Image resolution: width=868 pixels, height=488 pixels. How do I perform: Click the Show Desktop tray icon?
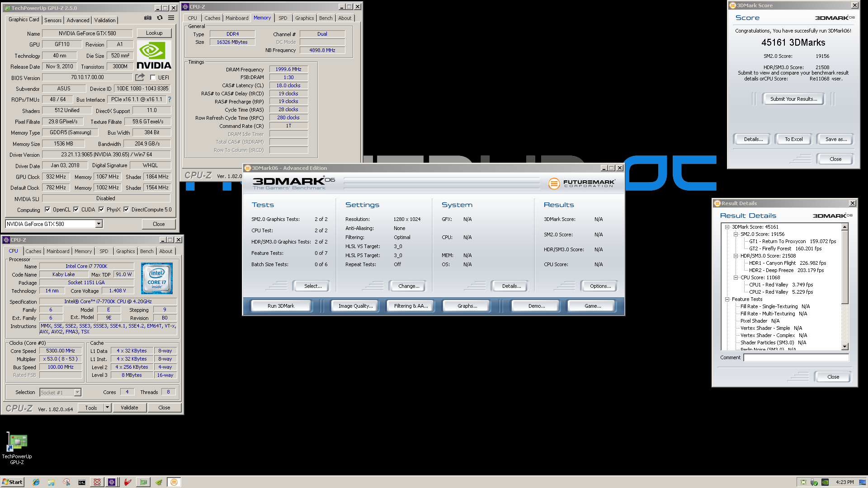tap(863, 482)
